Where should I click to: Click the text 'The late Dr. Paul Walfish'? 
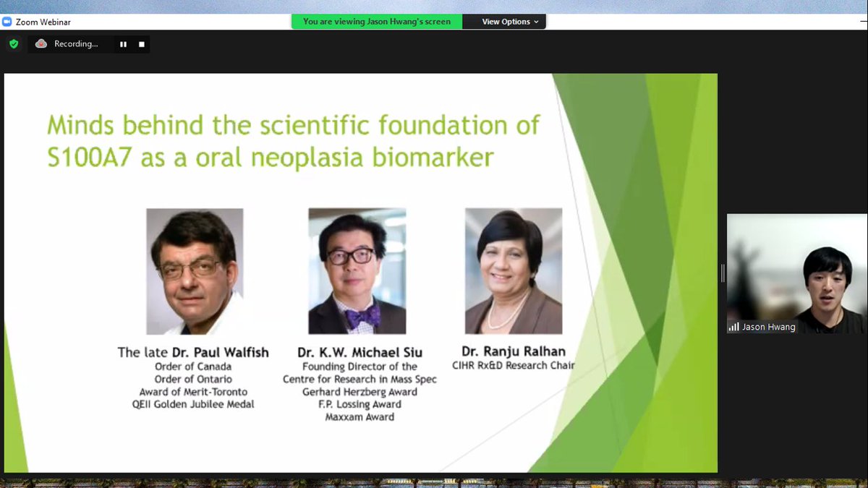tap(193, 353)
